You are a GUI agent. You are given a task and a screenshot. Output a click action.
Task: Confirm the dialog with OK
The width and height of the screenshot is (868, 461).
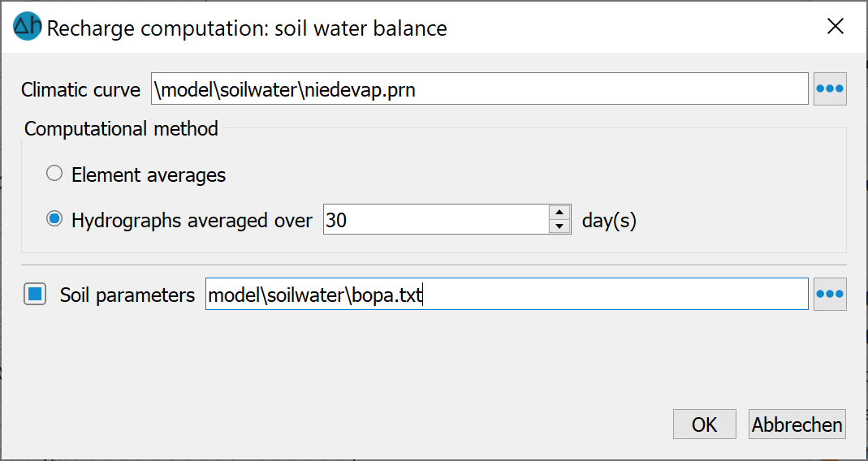tap(704, 424)
